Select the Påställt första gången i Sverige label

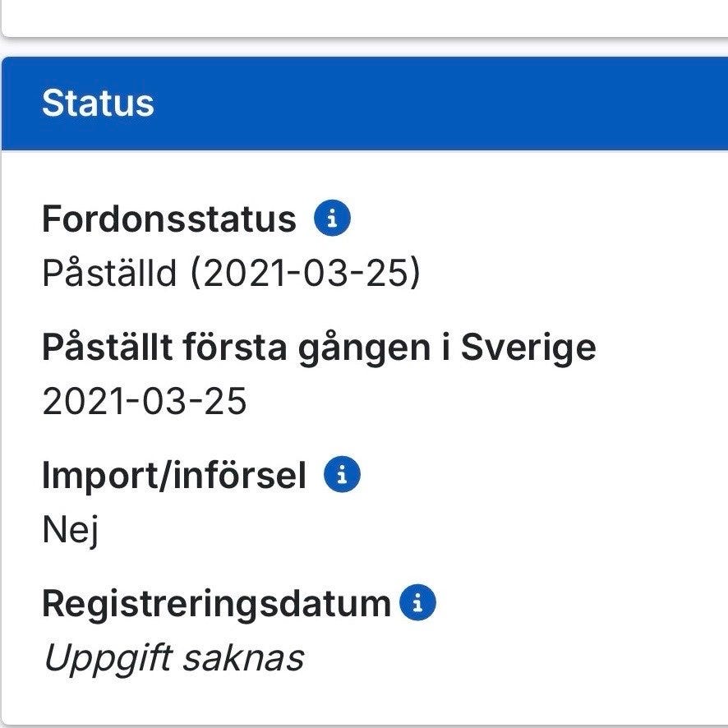click(319, 348)
